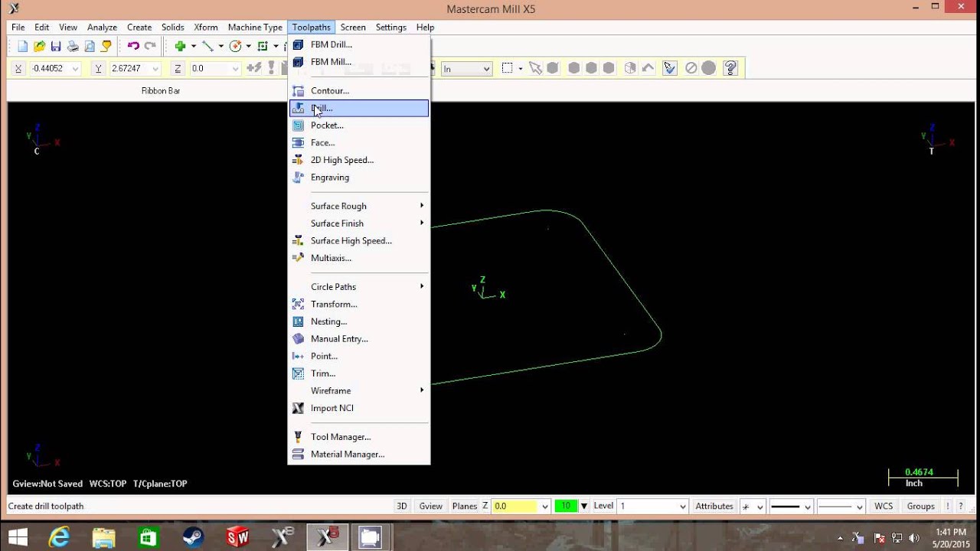980x551 pixels.
Task: Click the Attributes button
Action: (x=714, y=506)
